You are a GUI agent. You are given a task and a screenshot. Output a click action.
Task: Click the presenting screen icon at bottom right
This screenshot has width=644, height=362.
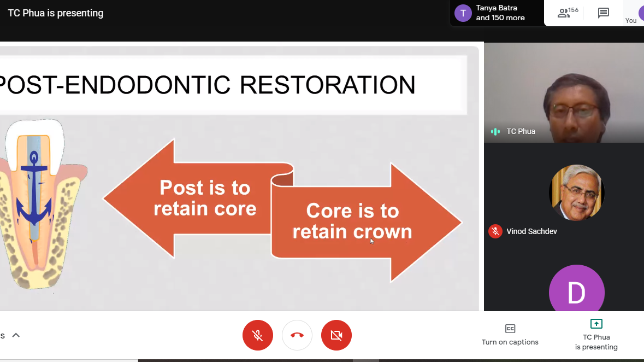596,324
